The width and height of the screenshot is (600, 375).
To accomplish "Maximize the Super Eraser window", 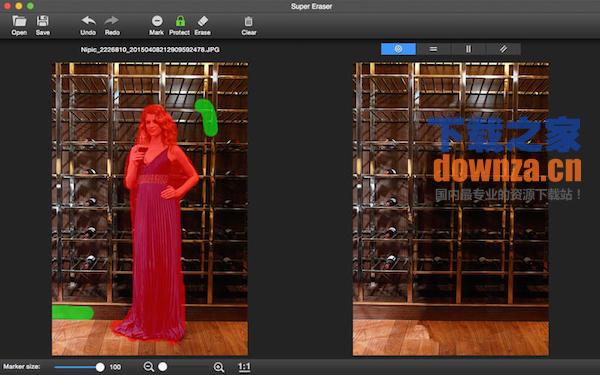I will 30,6.
